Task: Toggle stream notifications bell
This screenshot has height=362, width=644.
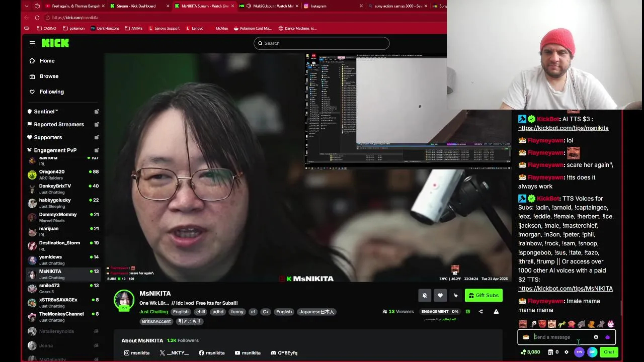Action: coord(425,296)
